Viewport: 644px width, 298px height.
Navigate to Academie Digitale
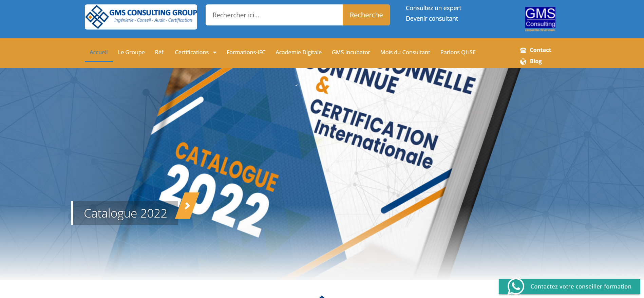tap(299, 52)
